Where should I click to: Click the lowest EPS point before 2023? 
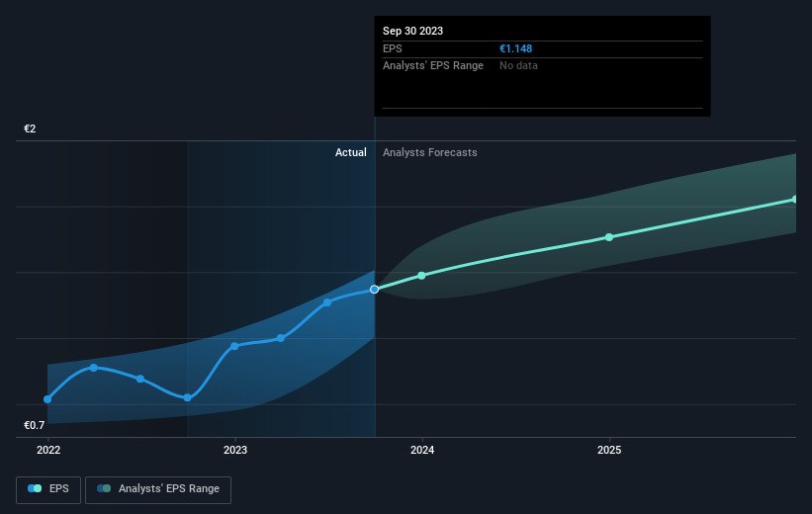(188, 397)
